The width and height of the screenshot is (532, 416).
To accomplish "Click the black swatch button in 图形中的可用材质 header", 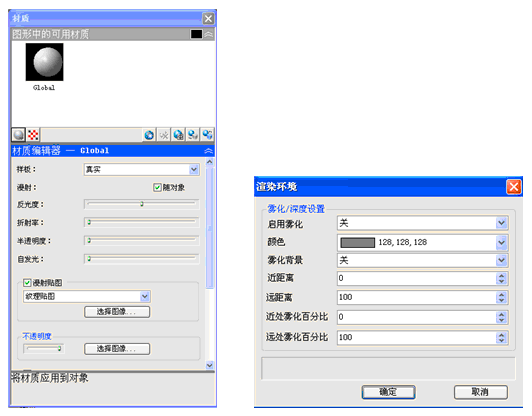I will 196,34.
